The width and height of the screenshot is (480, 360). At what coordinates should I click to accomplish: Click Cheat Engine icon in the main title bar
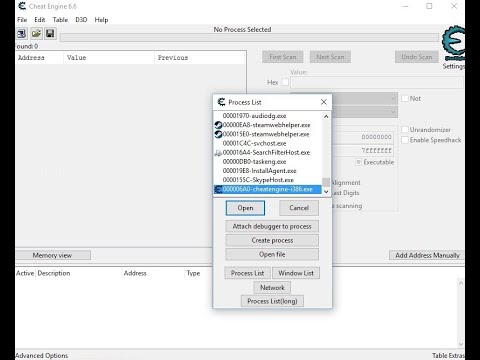(x=22, y=6)
